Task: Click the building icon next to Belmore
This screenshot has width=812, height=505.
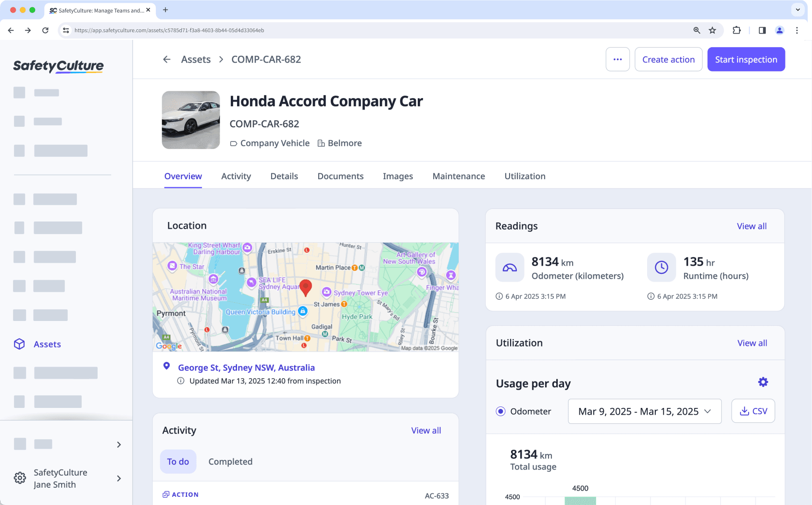Action: coord(320,143)
